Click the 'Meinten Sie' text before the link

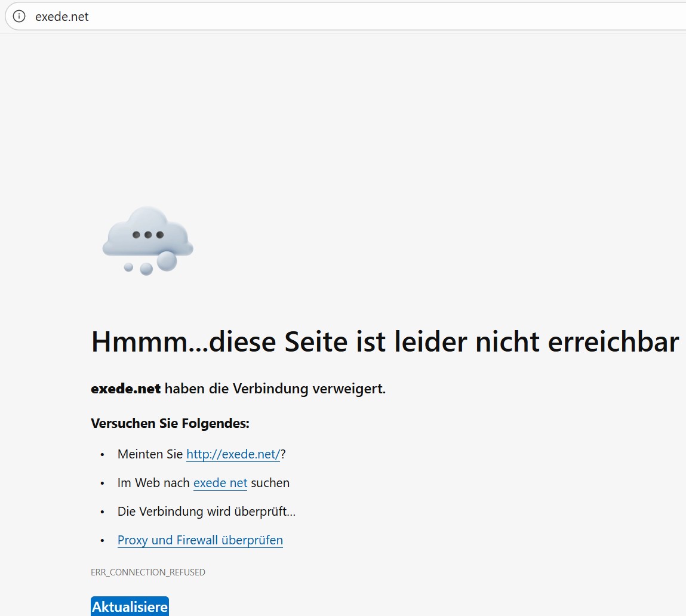pyautogui.click(x=150, y=454)
